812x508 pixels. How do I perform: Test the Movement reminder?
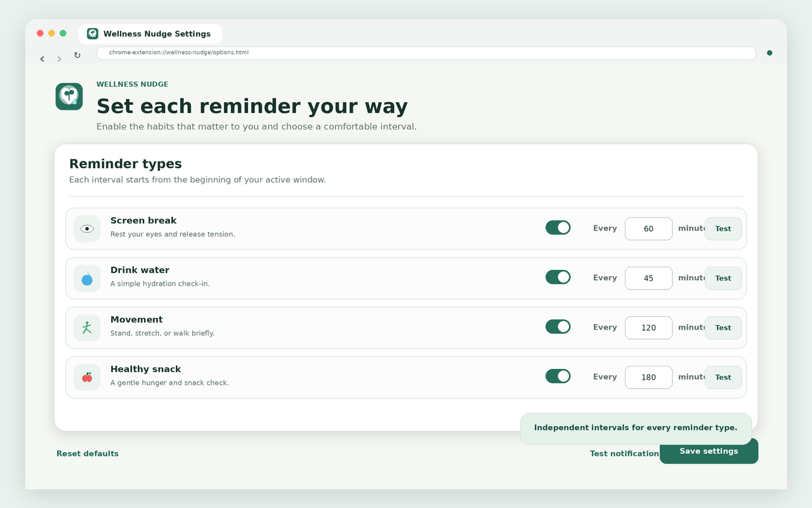pyautogui.click(x=723, y=328)
